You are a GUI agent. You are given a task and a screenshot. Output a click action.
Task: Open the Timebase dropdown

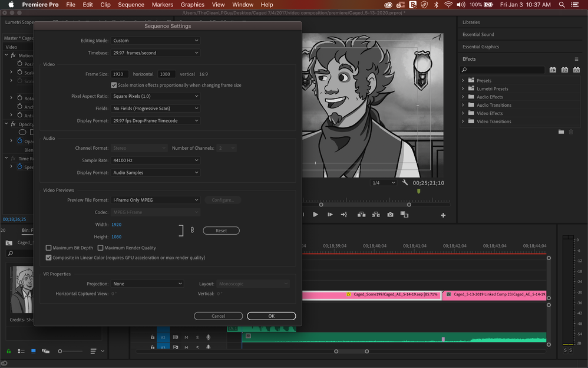click(x=156, y=52)
